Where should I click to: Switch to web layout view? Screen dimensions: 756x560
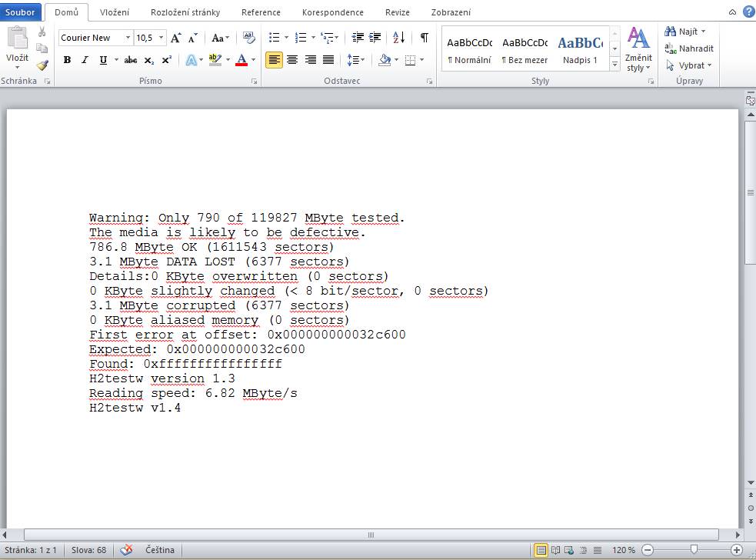point(569,550)
